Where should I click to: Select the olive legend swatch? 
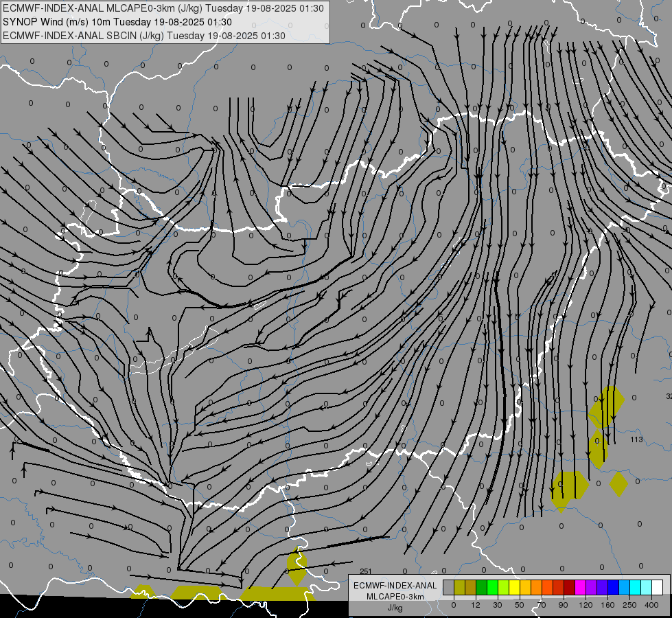coord(459,588)
